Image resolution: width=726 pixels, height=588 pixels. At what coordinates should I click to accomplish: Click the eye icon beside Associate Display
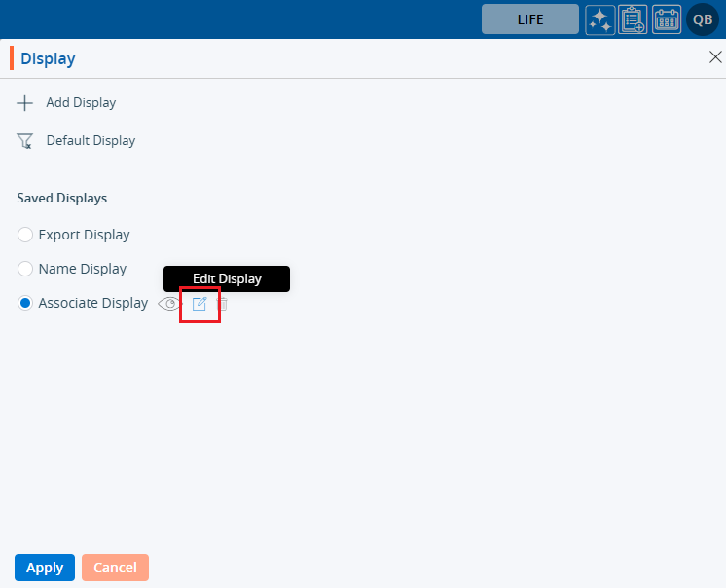coord(168,304)
